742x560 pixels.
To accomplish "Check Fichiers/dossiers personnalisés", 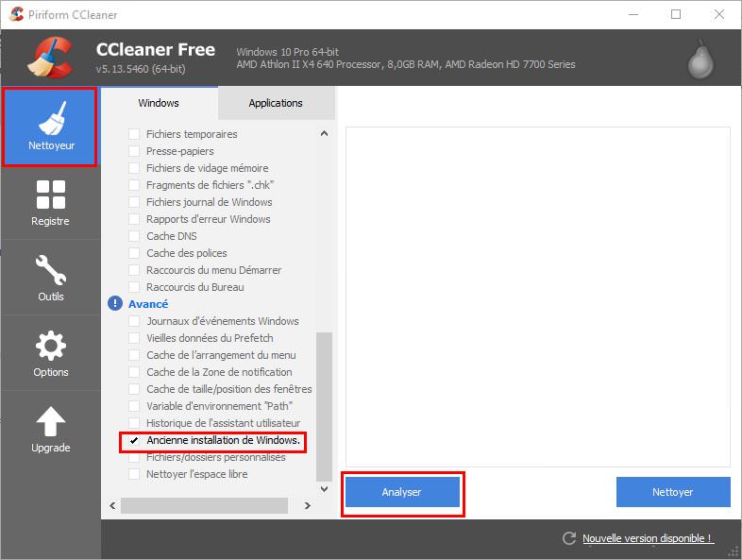I will pos(134,457).
